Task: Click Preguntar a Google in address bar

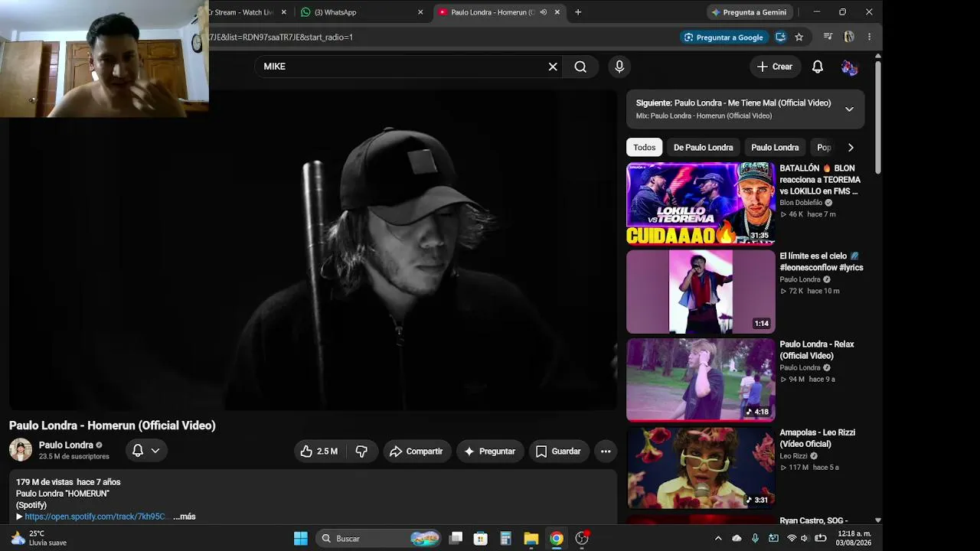Action: click(724, 37)
